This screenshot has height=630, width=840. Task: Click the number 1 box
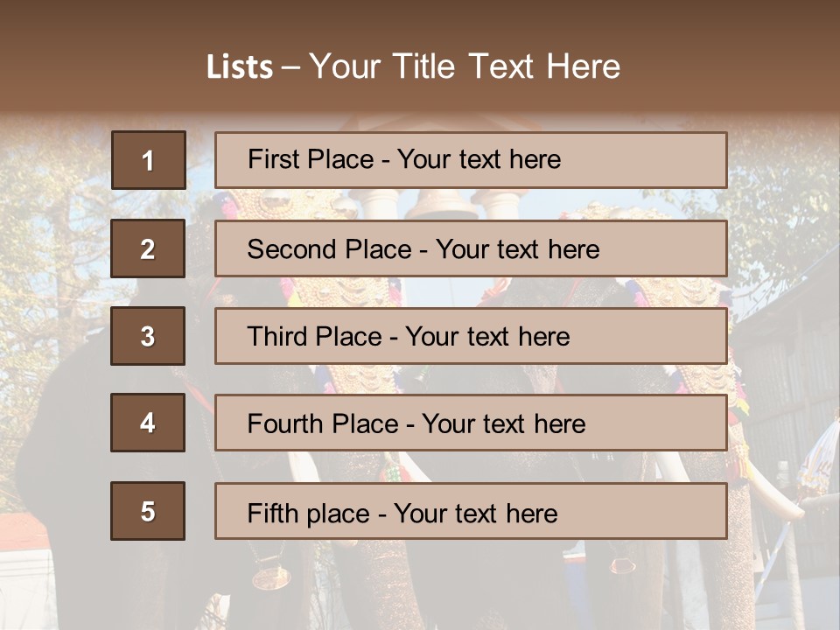coord(148,160)
